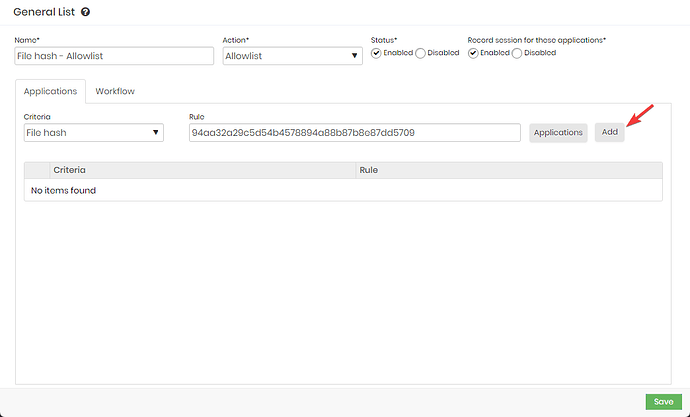This screenshot has height=417, width=690.
Task: Click the Add button
Action: tap(609, 132)
